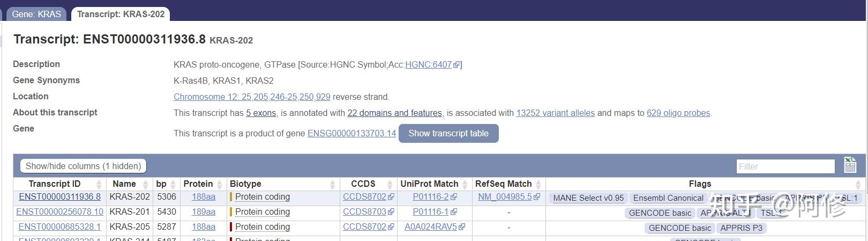Toggle the Show transcript table button
The image size is (868, 241).
tap(448, 133)
